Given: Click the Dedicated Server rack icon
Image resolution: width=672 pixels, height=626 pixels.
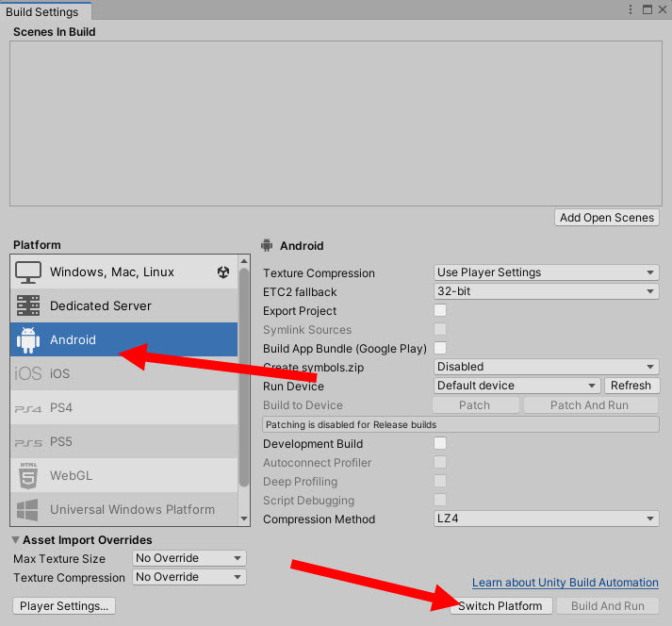Looking at the screenshot, I should coord(28,305).
